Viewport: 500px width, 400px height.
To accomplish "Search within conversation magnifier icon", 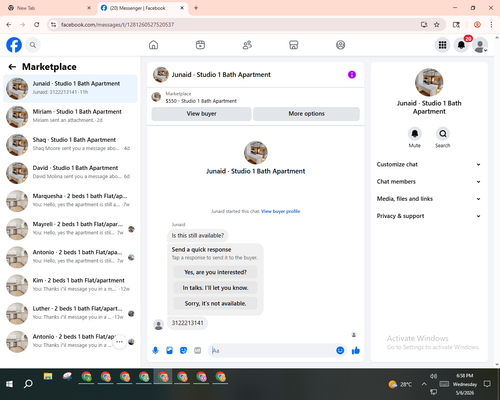I will (x=443, y=134).
